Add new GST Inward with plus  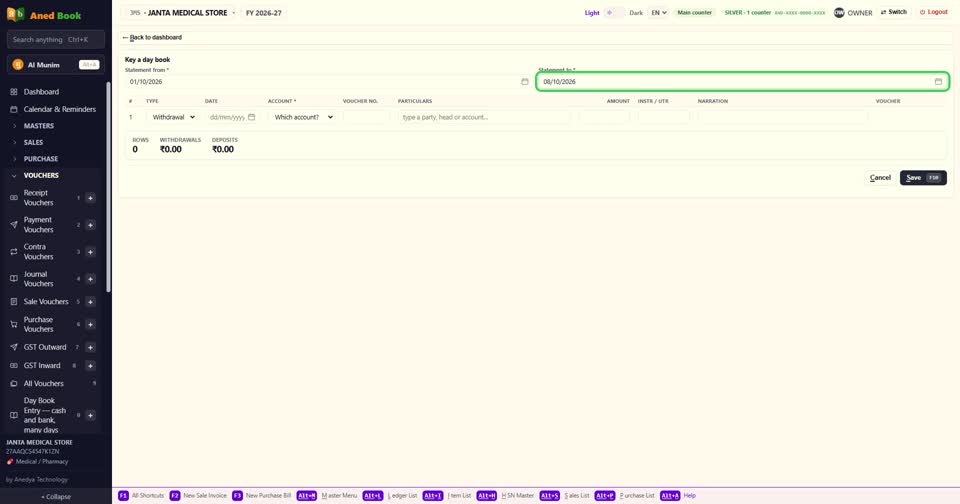click(90, 366)
